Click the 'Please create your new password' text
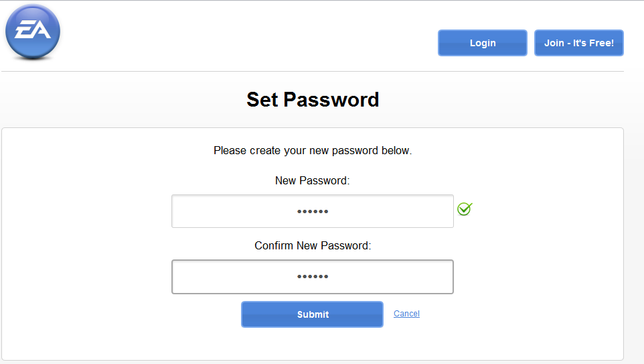The width and height of the screenshot is (644, 364). click(x=313, y=151)
